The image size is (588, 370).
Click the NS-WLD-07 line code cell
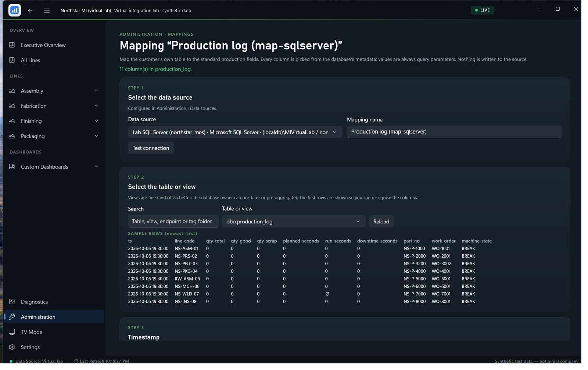[187, 294]
